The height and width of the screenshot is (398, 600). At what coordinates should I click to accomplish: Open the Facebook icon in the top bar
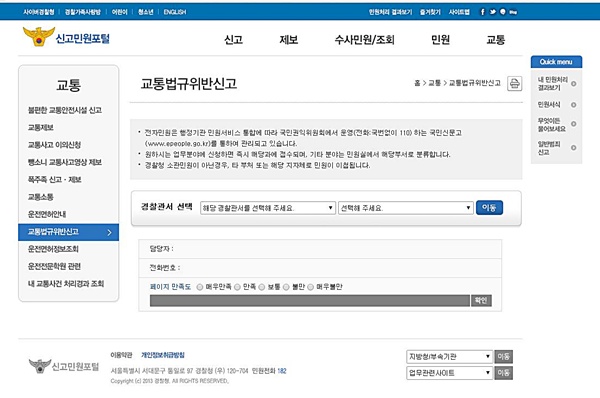click(482, 12)
